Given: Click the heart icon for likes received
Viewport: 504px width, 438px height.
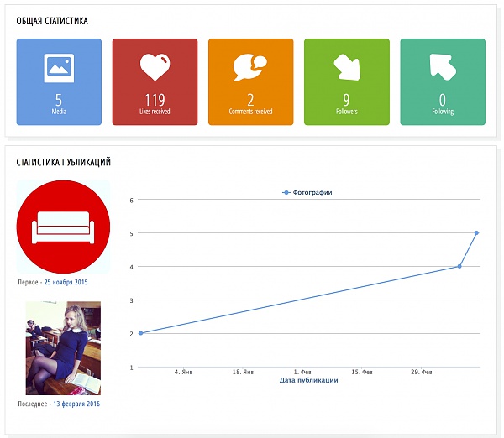Looking at the screenshot, I should tap(155, 67).
